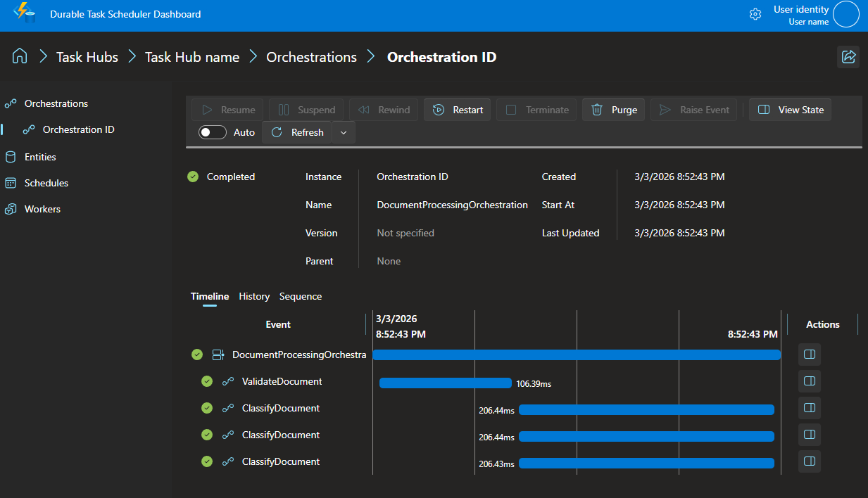Click the home icon in the breadcrumb
This screenshot has height=498, width=868.
tap(19, 56)
